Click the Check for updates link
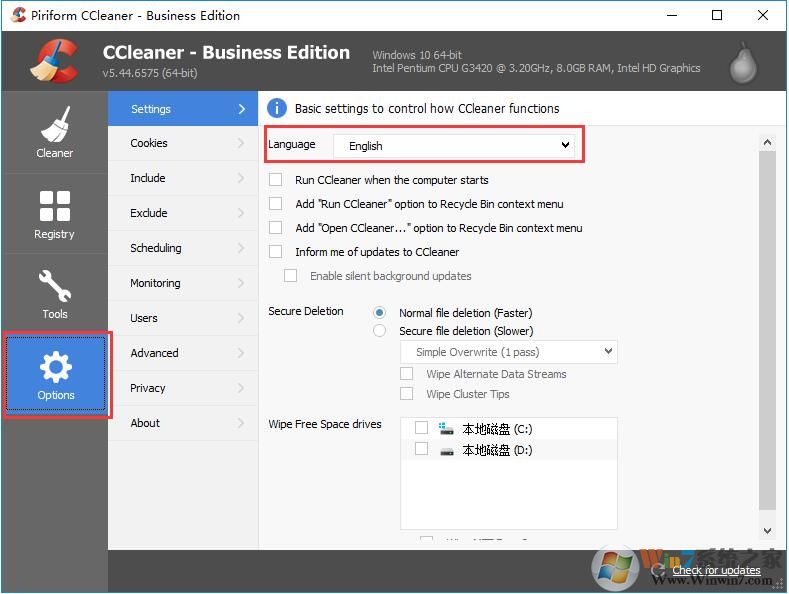 point(716,570)
